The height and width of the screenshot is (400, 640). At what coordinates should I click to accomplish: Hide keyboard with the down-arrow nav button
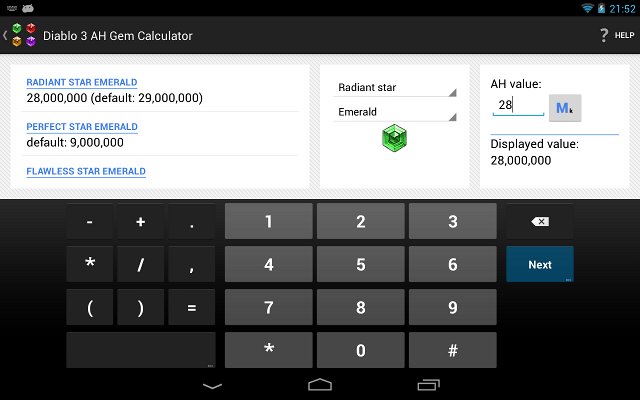pyautogui.click(x=212, y=385)
